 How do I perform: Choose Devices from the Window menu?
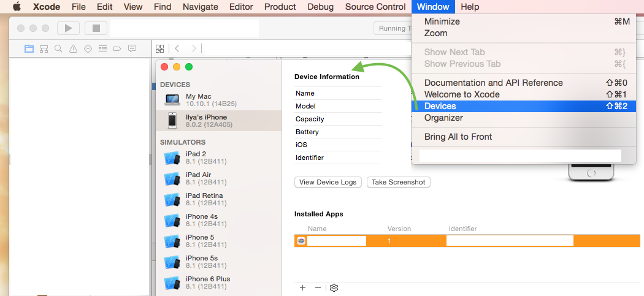pyautogui.click(x=524, y=106)
